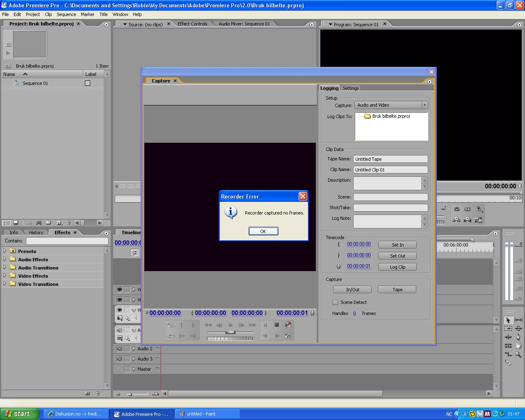Image resolution: width=525 pixels, height=420 pixels.
Task: Click the Trim monitor button in Program monitor
Action: [x=479, y=220]
